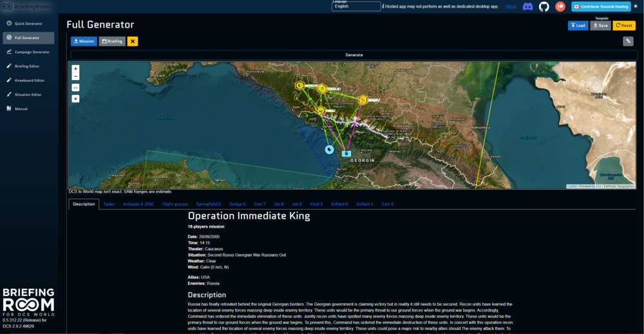Viewport: 644px width, 334px height.
Task: Click the light blue square carrier marker
Action: pyautogui.click(x=346, y=153)
